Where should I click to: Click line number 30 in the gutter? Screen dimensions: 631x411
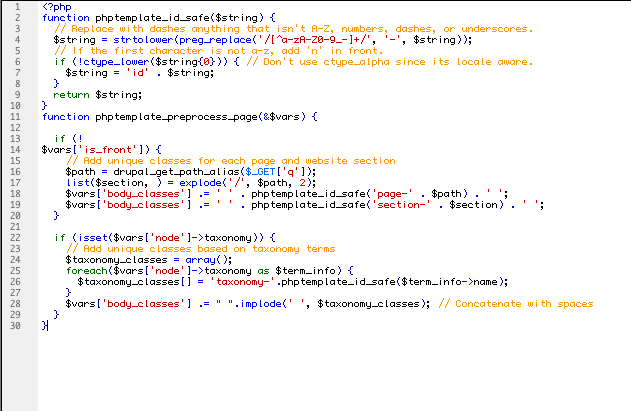(18, 324)
